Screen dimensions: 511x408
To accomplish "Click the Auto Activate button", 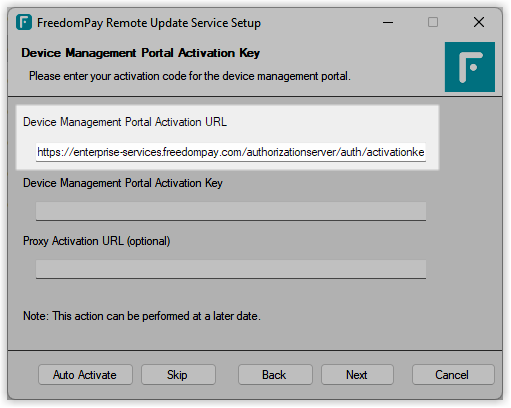I will coord(85,375).
